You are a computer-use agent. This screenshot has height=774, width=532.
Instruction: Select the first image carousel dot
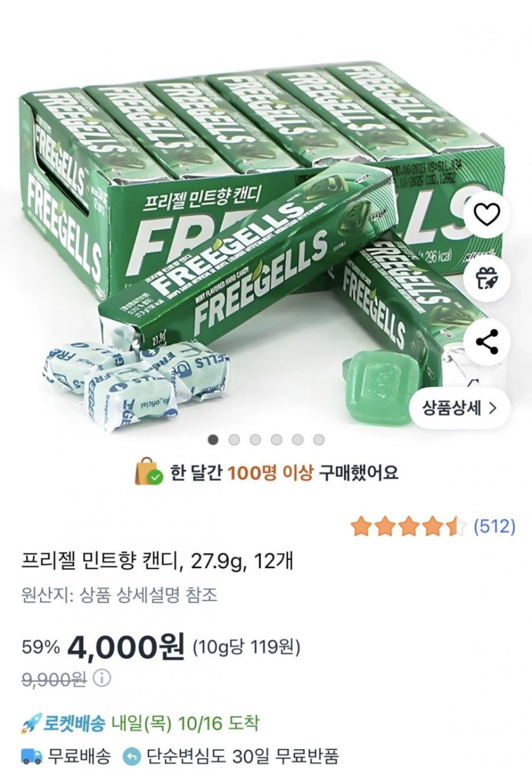(x=213, y=439)
